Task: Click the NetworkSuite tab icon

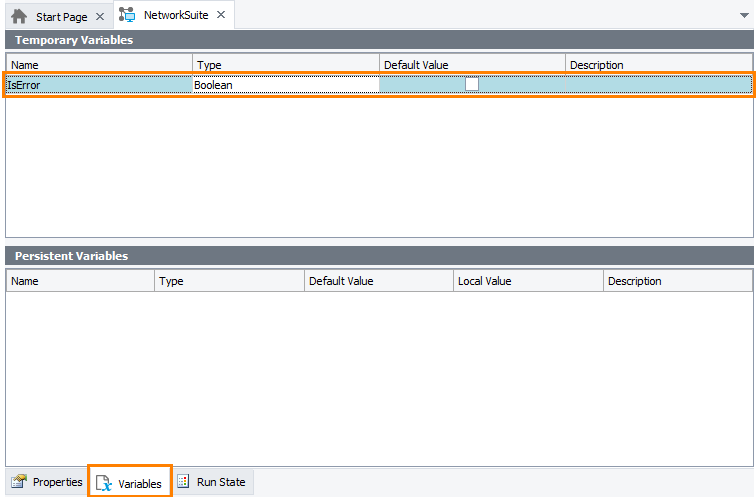Action: (127, 16)
